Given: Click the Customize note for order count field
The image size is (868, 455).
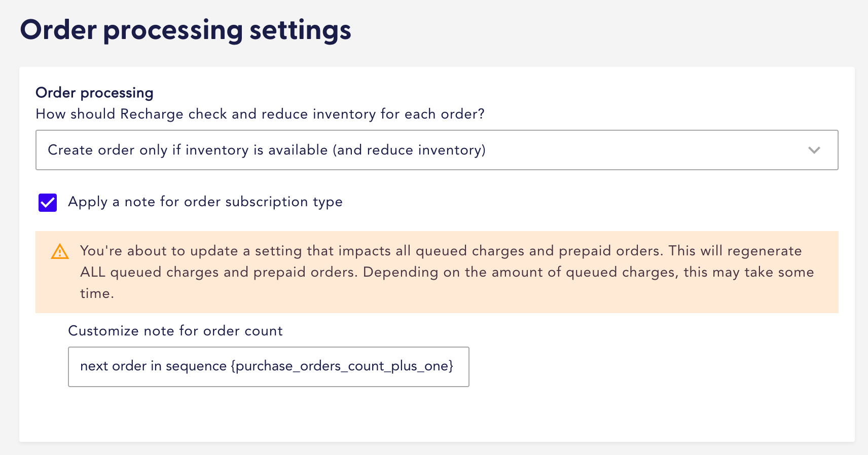Looking at the screenshot, I should tap(269, 366).
